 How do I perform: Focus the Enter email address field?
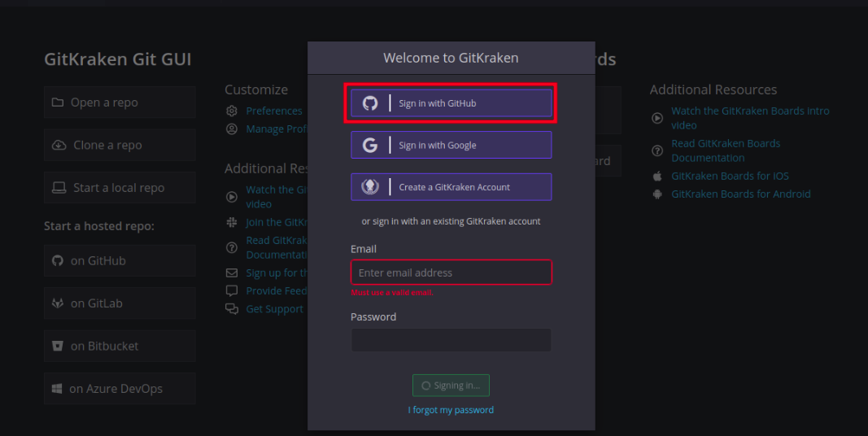click(x=451, y=272)
